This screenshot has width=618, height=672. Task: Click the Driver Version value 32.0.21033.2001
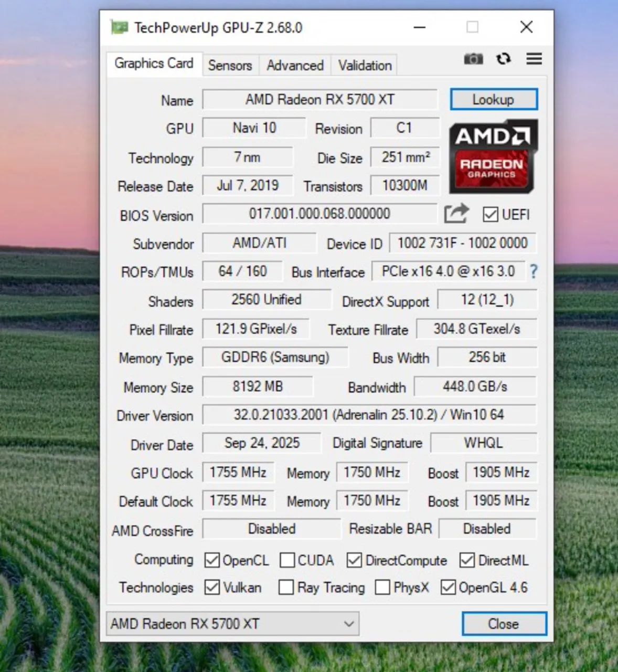pos(369,415)
